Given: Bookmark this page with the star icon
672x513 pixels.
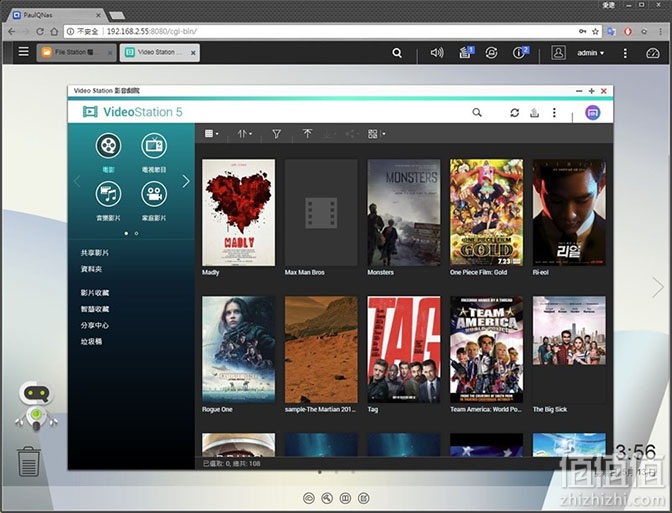Looking at the screenshot, I should click(595, 31).
